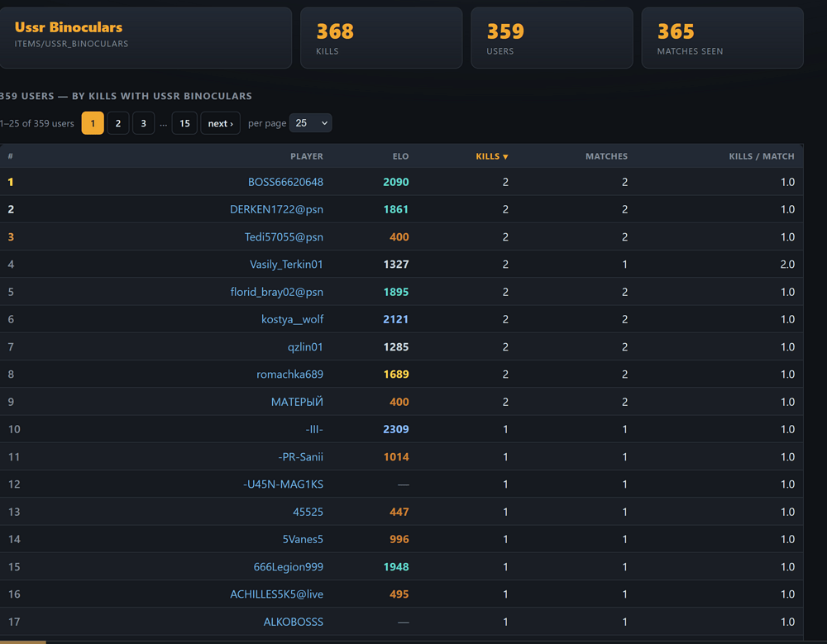827x644 pixels.
Task: Select current page 1 button
Action: (x=93, y=123)
